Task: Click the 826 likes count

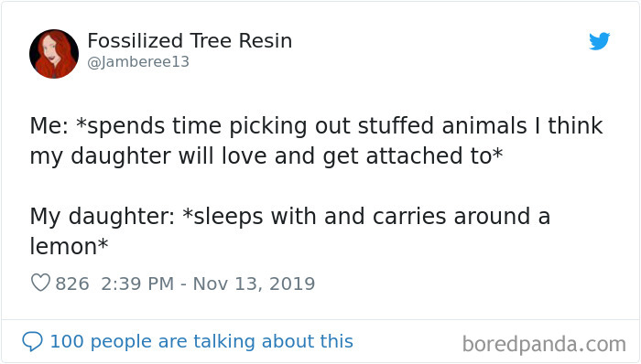Action: 72,284
